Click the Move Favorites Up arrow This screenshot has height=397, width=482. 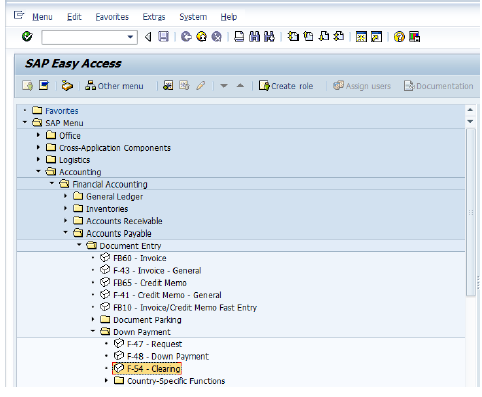(240, 86)
